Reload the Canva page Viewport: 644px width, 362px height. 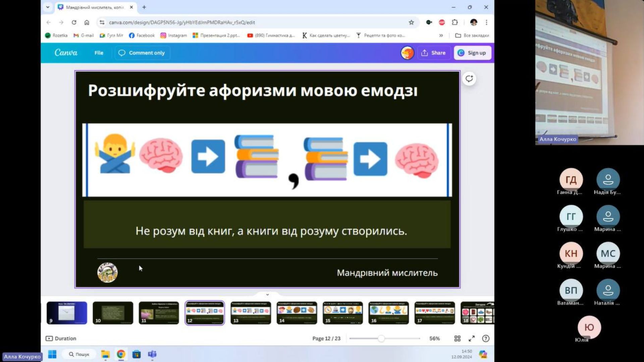(74, 22)
